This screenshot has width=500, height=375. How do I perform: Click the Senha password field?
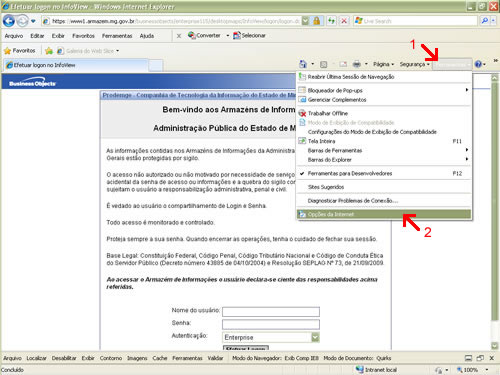[271, 324]
